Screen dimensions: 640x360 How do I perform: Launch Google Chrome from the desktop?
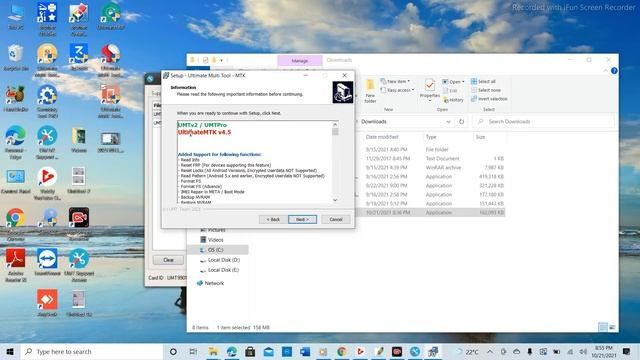(16, 222)
